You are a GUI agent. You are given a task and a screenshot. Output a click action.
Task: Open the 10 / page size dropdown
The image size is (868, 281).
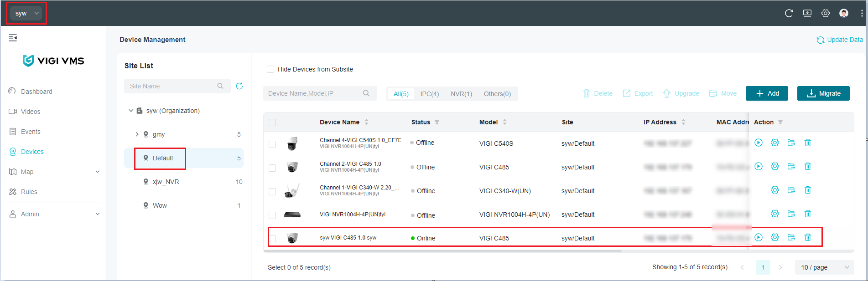(825, 267)
